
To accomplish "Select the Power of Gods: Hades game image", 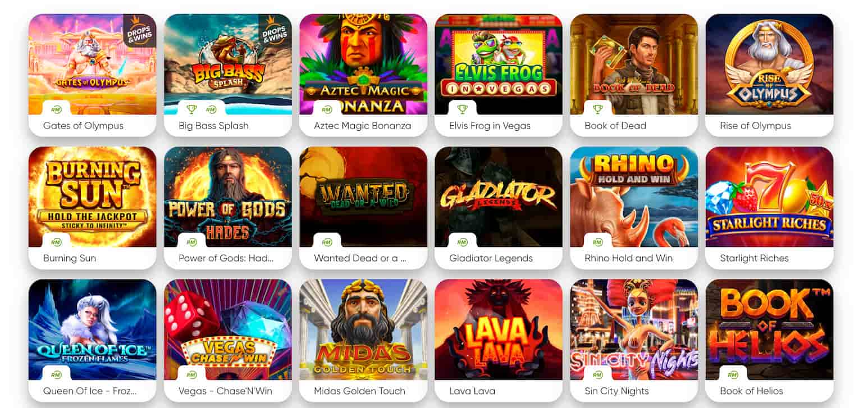I will 228,197.
